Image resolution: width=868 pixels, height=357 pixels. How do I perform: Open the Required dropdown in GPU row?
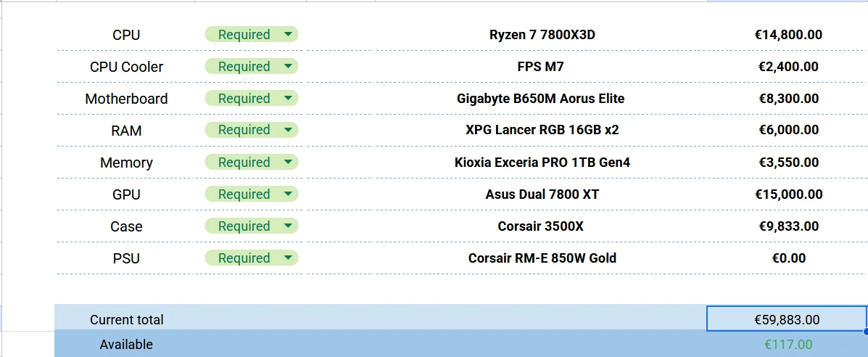point(252,194)
